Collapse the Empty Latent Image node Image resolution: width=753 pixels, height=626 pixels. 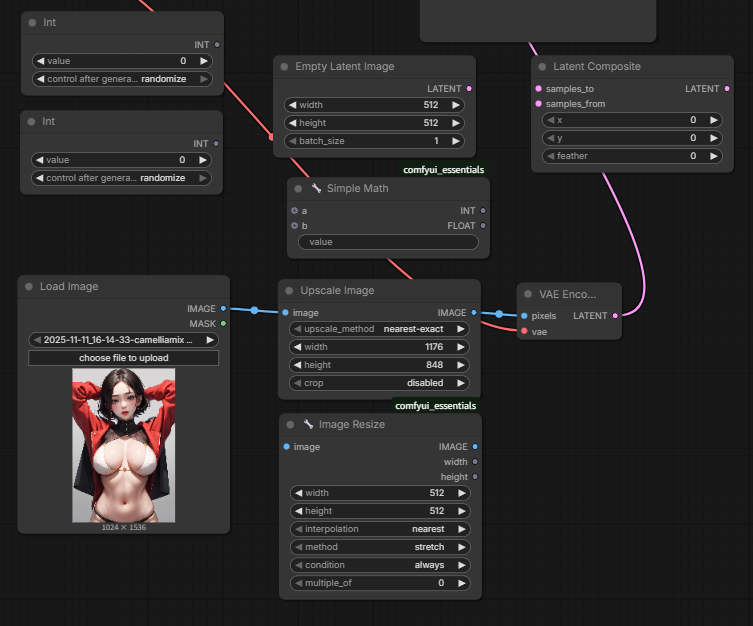point(285,67)
